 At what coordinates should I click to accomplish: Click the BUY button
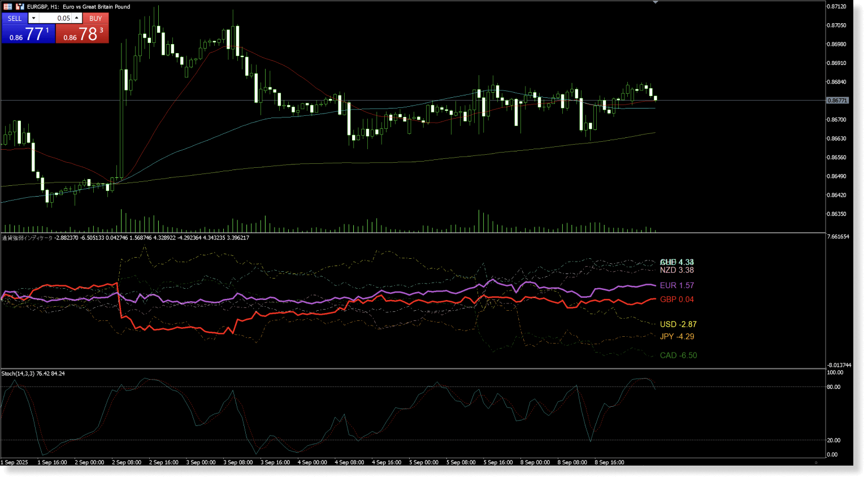click(x=96, y=18)
